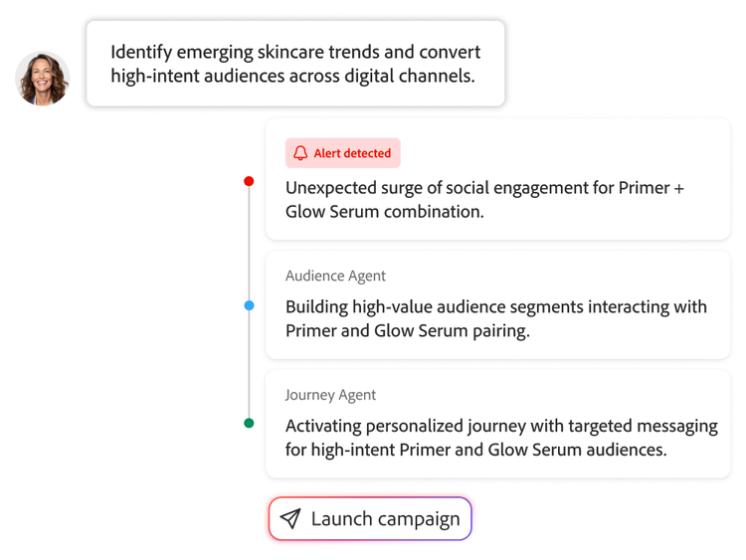Select the 'Activating personalized journey' message
Screen dimensions: 746x560
tap(501, 426)
